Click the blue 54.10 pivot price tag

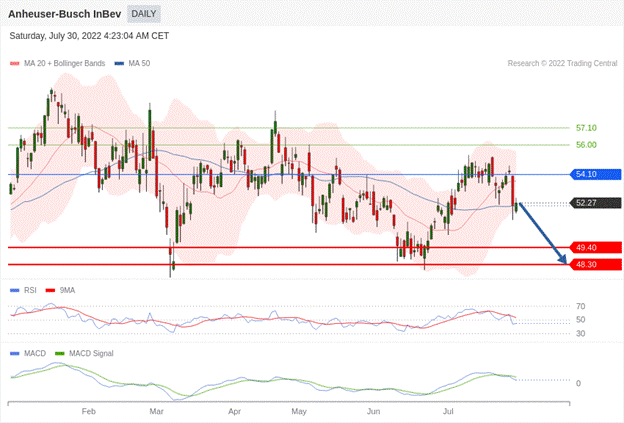pos(596,174)
